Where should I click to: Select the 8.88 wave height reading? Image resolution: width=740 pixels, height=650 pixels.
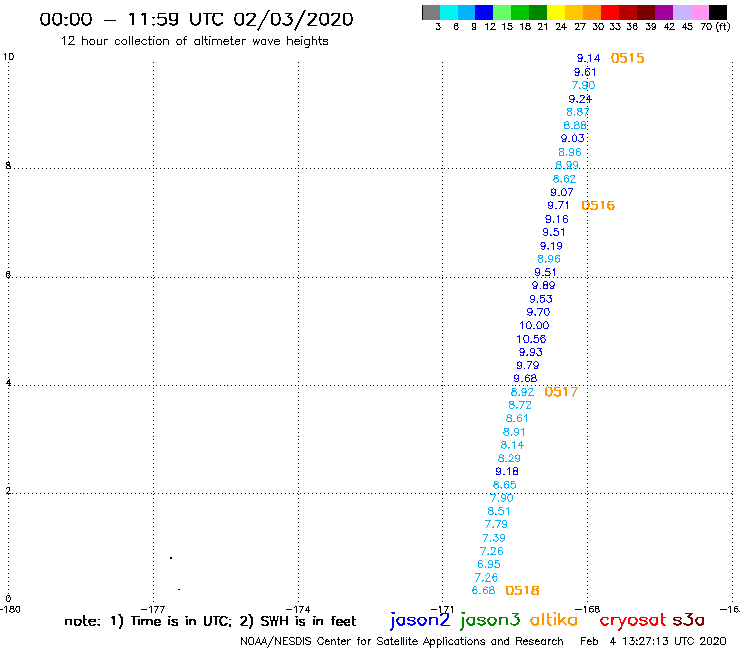[575, 126]
